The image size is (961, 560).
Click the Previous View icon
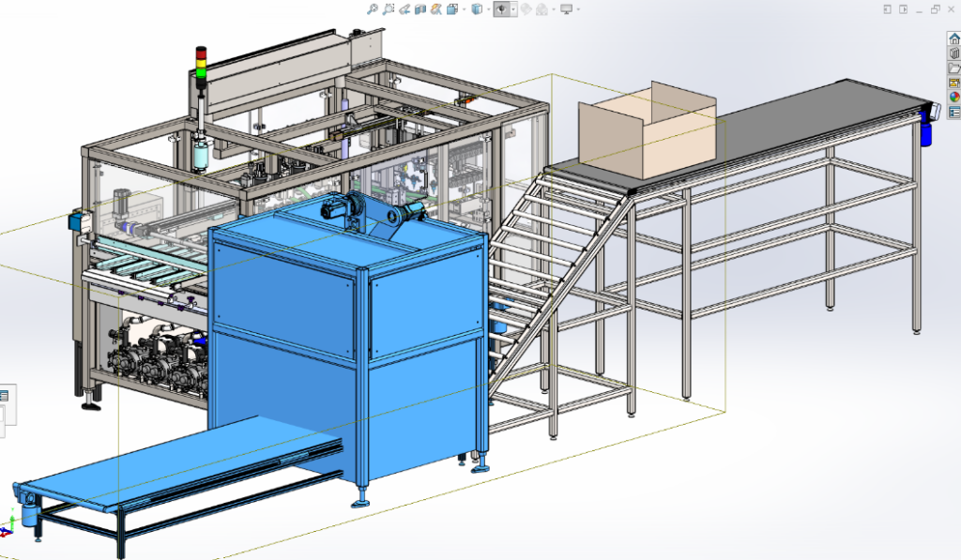click(404, 9)
